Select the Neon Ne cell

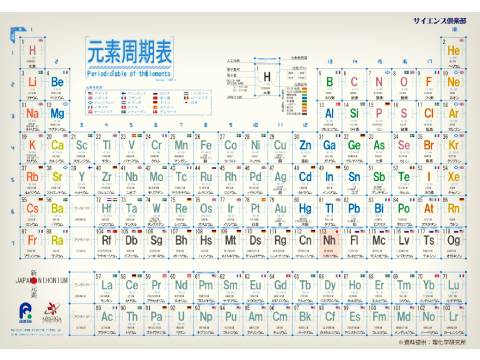(453, 85)
